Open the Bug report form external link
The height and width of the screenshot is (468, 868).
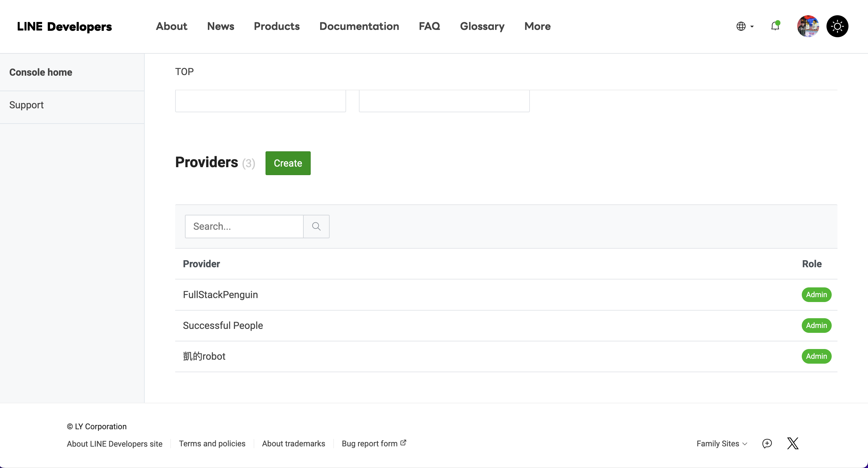click(x=374, y=443)
